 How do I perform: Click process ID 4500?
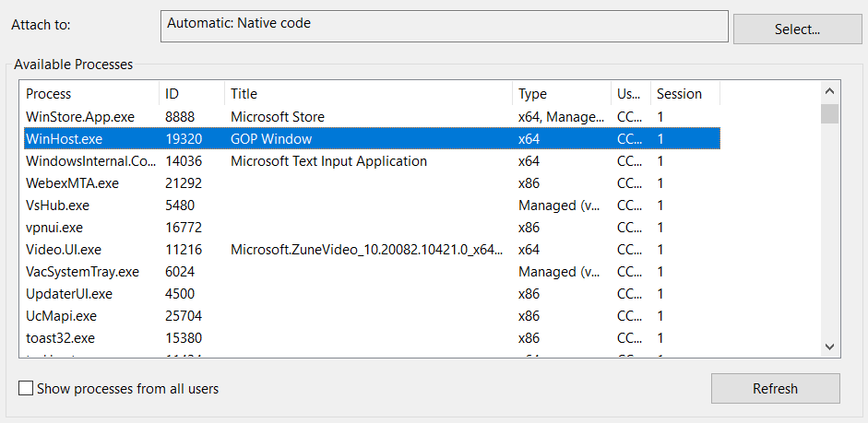[180, 294]
